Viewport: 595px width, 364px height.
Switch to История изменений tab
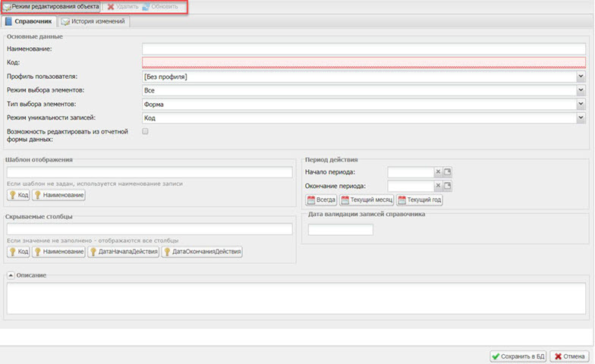click(x=95, y=21)
